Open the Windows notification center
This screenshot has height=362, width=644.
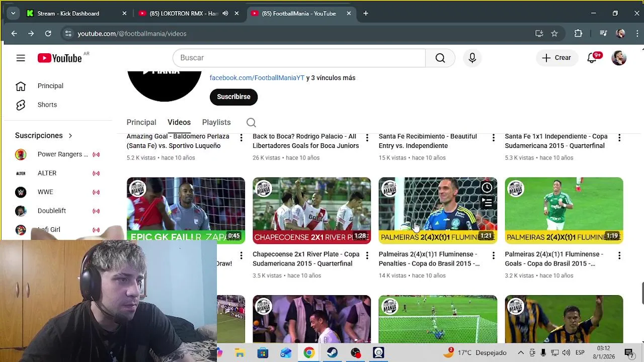[628, 353]
